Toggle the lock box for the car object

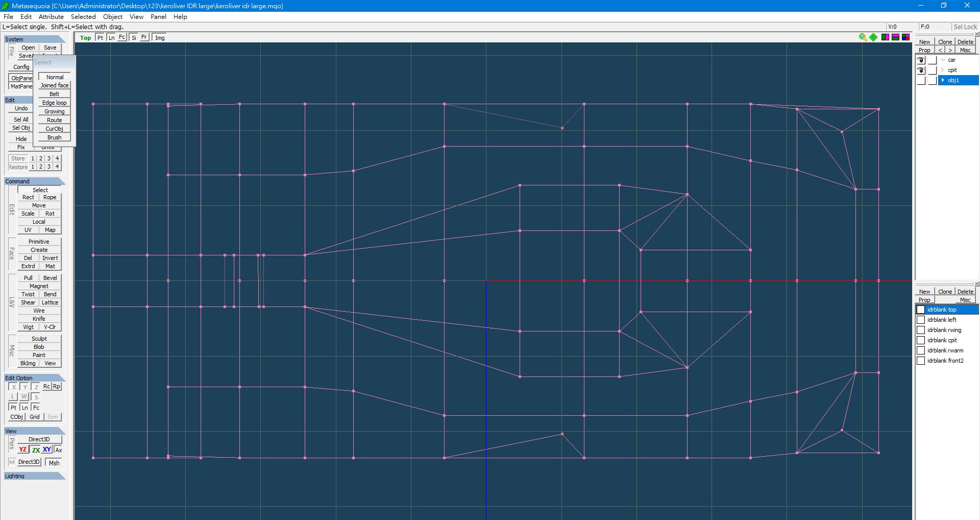pos(933,60)
